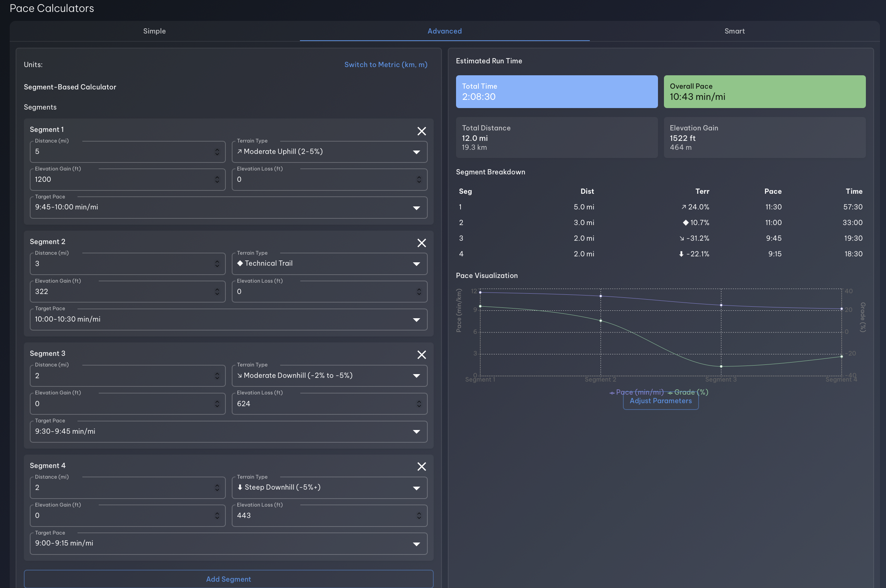The image size is (886, 588).
Task: Click Switch to Metric (km, m) link
Action: [386, 64]
